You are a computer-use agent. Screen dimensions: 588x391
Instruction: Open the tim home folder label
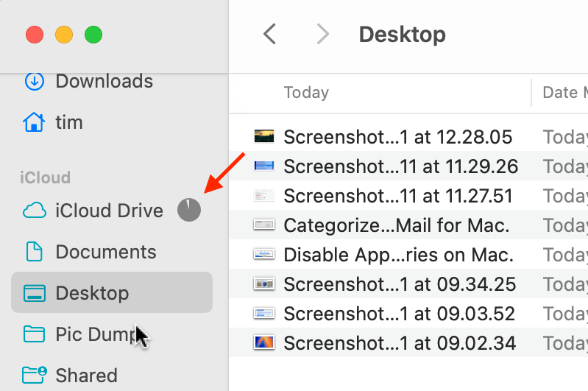pos(69,122)
